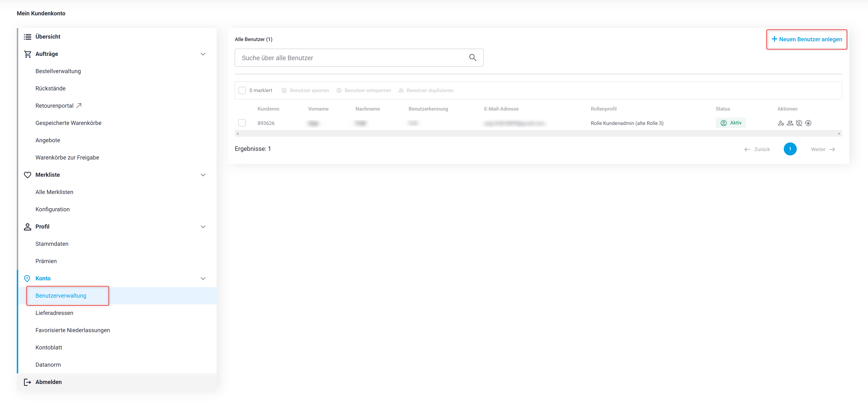Click the heart icon beside Merkliste
This screenshot has width=868, height=407.
[x=28, y=175]
